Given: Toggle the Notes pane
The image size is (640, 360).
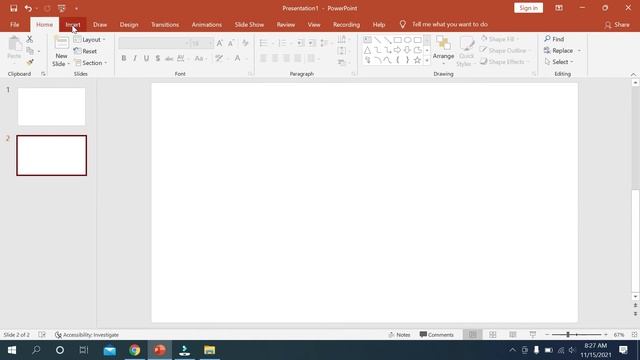Looking at the screenshot, I should (399, 335).
